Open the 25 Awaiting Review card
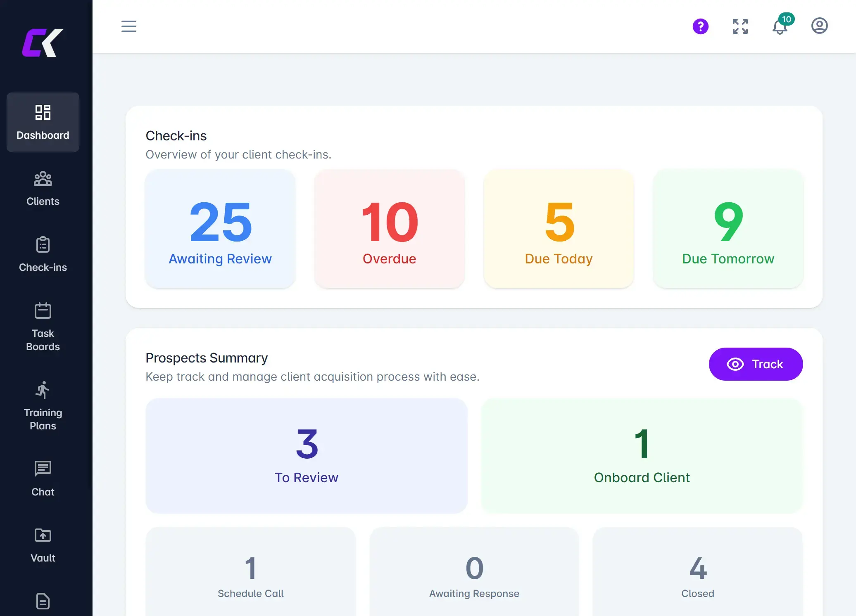 (x=220, y=229)
